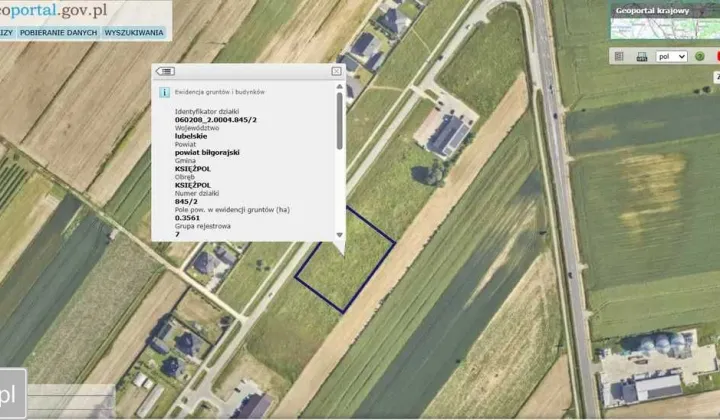Click the info icon beside Ewidencja gruntów
The height and width of the screenshot is (420, 720).
164,92
